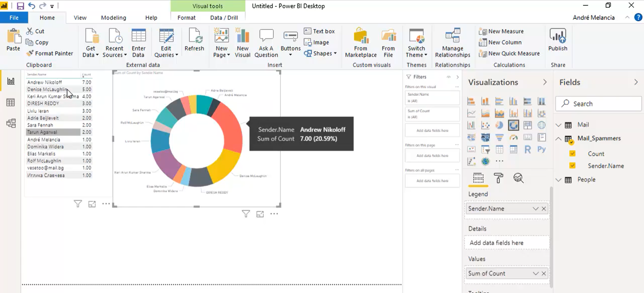This screenshot has height=293, width=644.
Task: Pick the scatter chart visualization icon
Action: coord(485,125)
